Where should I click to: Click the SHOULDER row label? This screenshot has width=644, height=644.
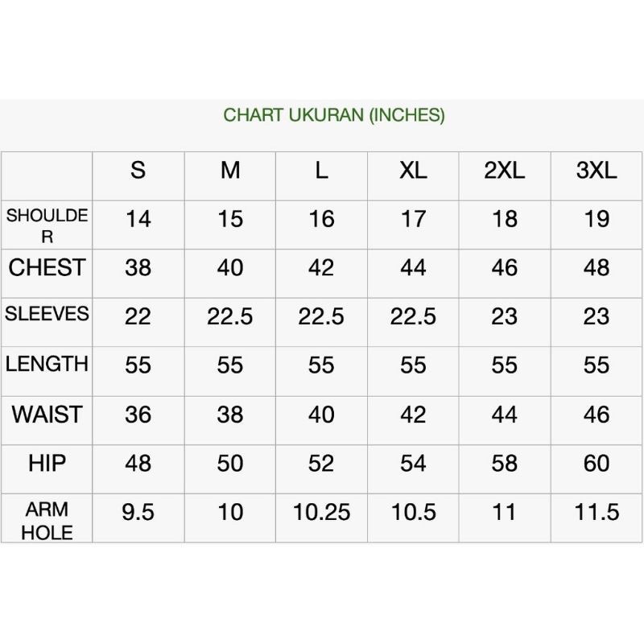click(x=47, y=225)
